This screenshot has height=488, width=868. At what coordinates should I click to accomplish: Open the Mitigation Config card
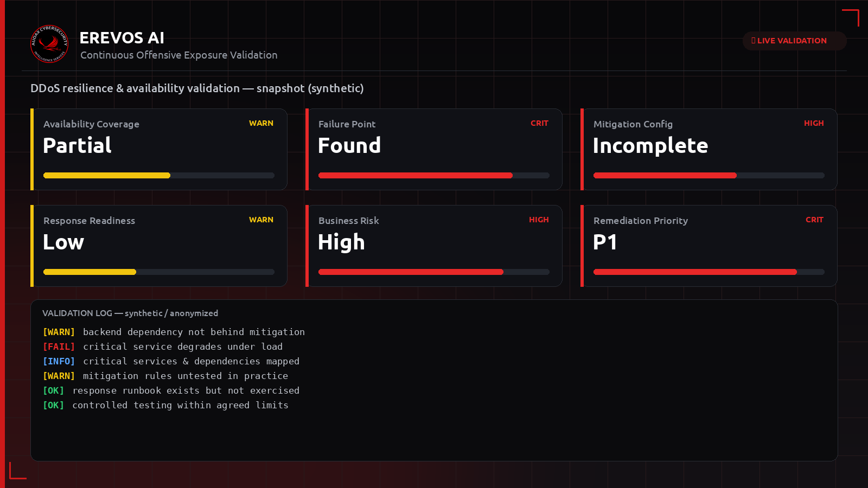tap(709, 149)
